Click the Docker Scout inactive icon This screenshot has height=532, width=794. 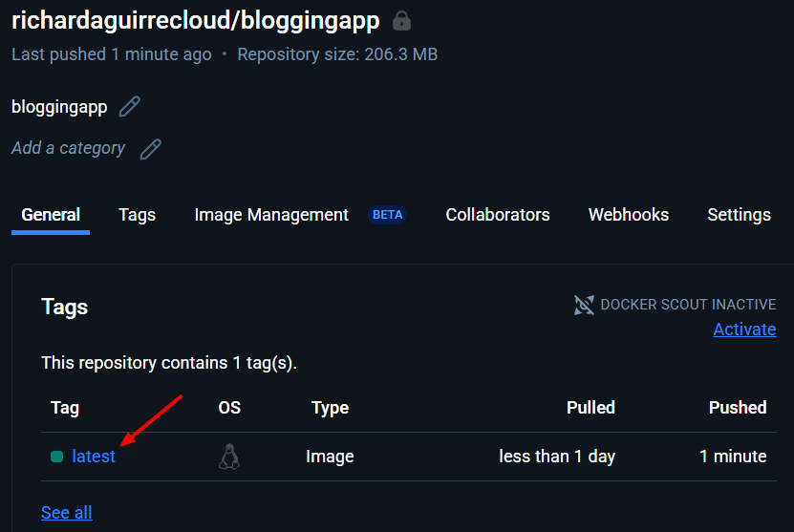point(584,305)
